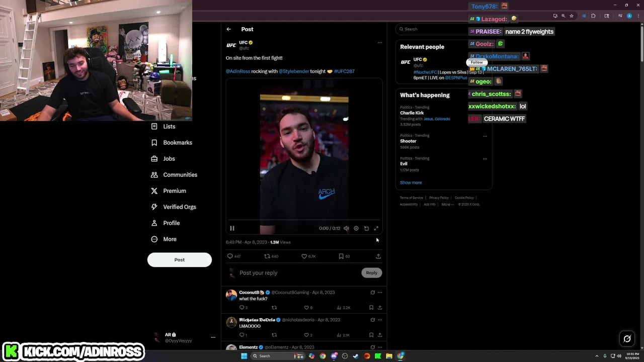Viewport: 644px width, 362px height.
Task: Open Profile in the sidebar
Action: point(165,223)
